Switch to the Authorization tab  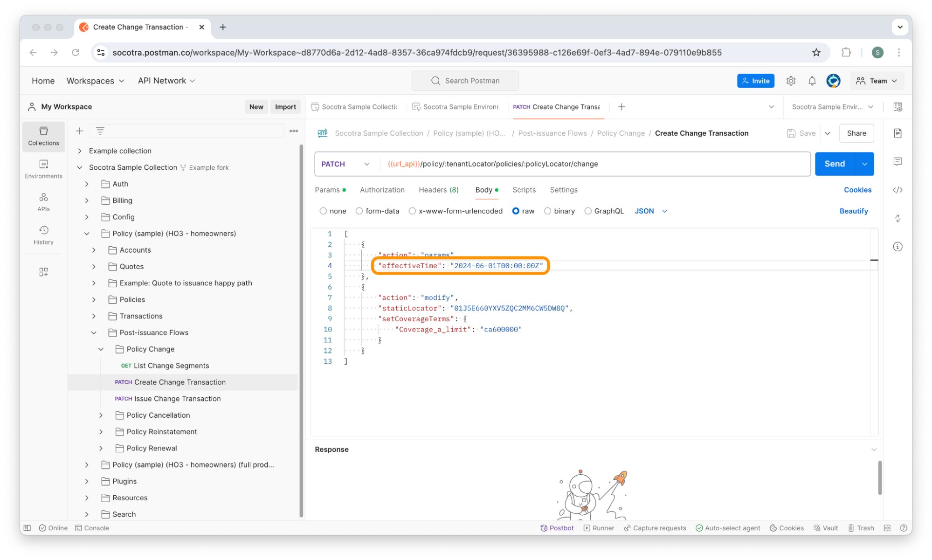[x=382, y=190]
